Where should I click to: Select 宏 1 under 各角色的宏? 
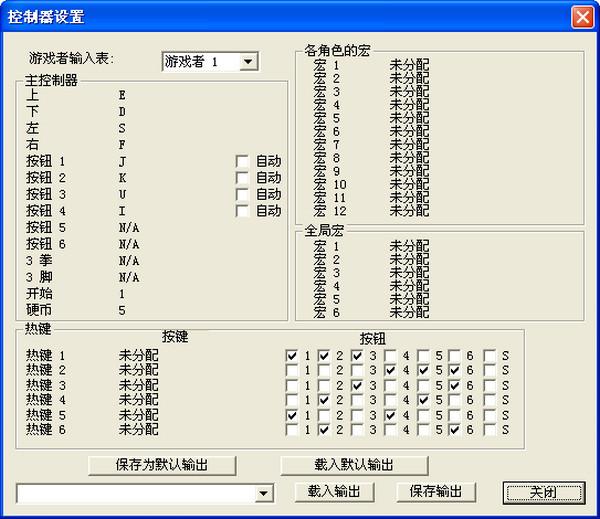371,65
